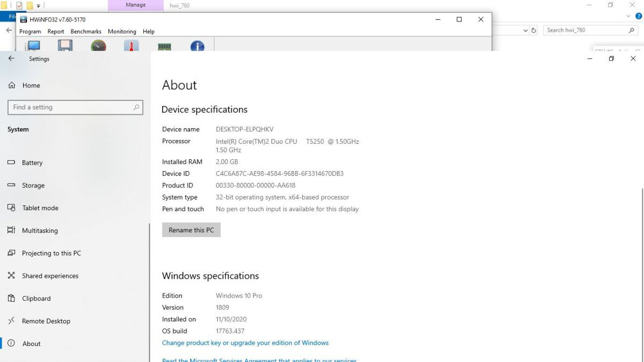Select the Manage tab in Explorer
644x362 pixels.
click(x=136, y=5)
